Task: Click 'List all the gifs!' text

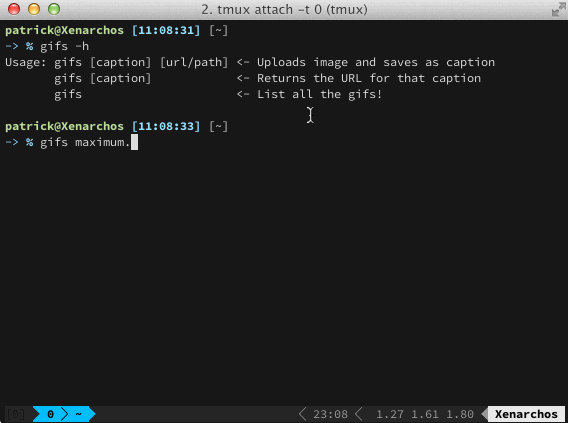Action: click(x=320, y=94)
